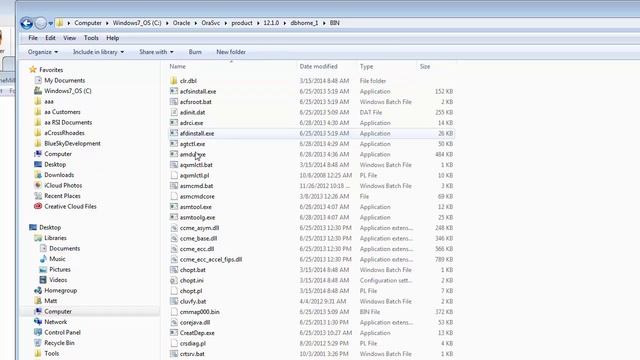This screenshot has width=640, height=360.
Task: Click Music library icon
Action: point(43,259)
